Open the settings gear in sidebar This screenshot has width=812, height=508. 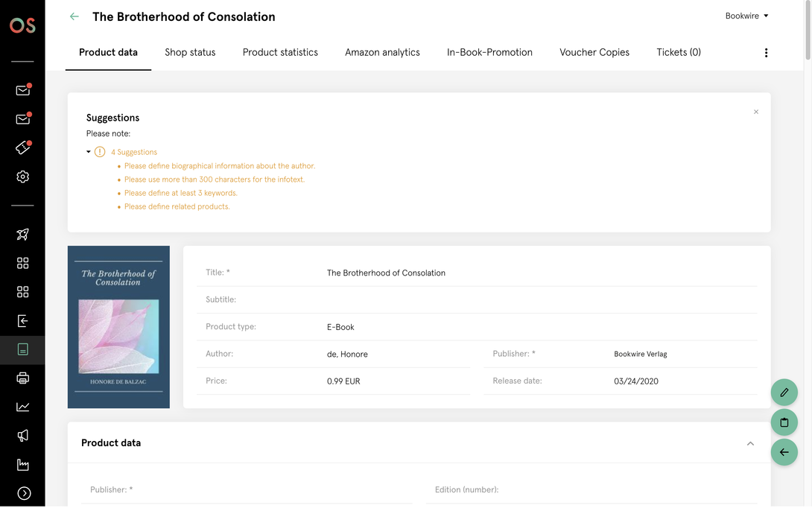pyautogui.click(x=23, y=177)
